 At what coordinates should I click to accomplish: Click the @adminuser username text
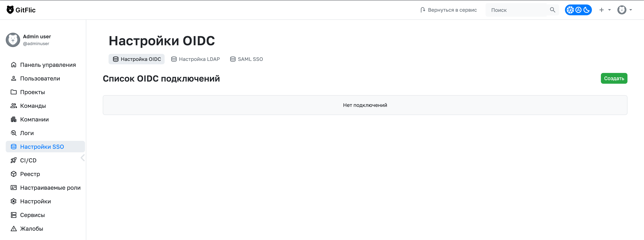click(x=36, y=43)
